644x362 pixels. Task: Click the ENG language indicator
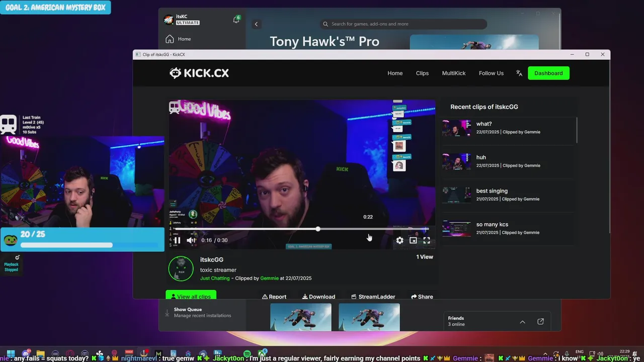579,352
